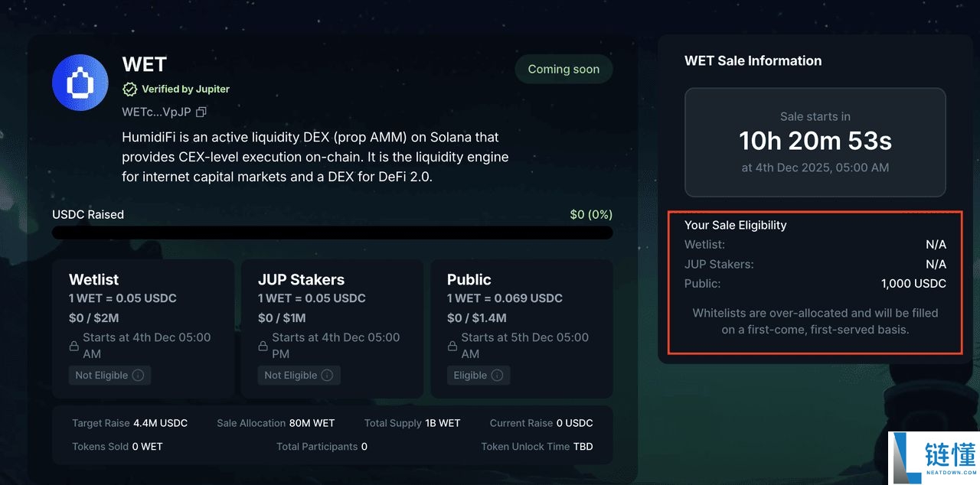This screenshot has height=485, width=980.
Task: Click the Token Unlock Time TBD value
Action: (x=583, y=447)
